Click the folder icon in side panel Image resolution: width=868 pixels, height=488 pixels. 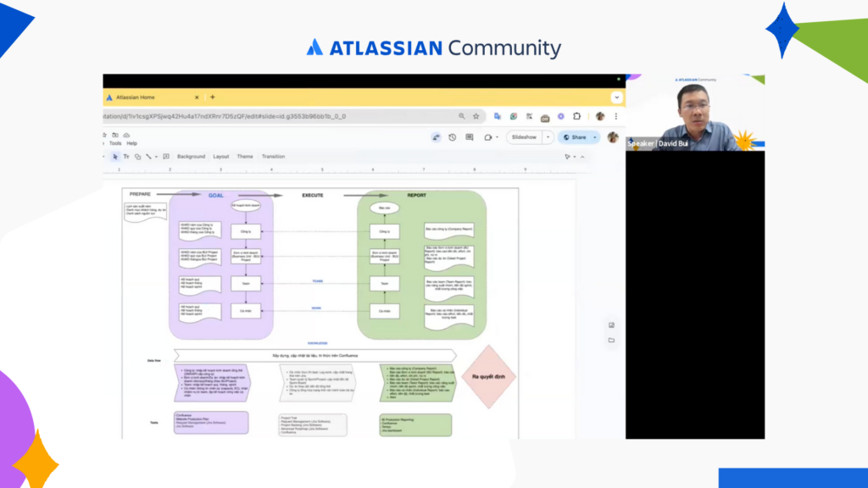[611, 341]
